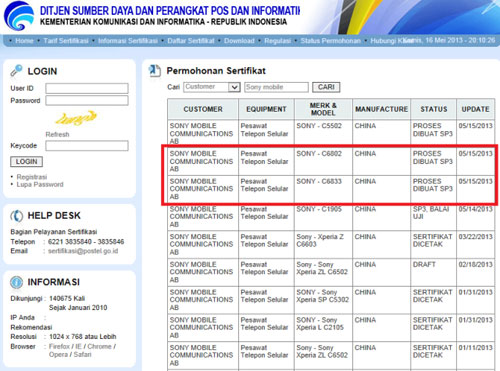Click the Keycode input field

(87, 146)
